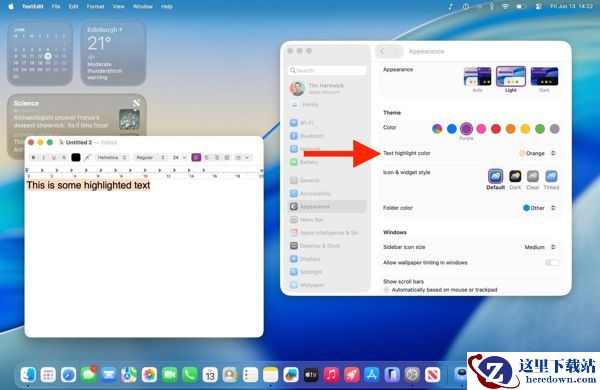The image size is (600, 390).
Task: Open Sidebar icon size Medium dropdown
Action: coord(540,247)
